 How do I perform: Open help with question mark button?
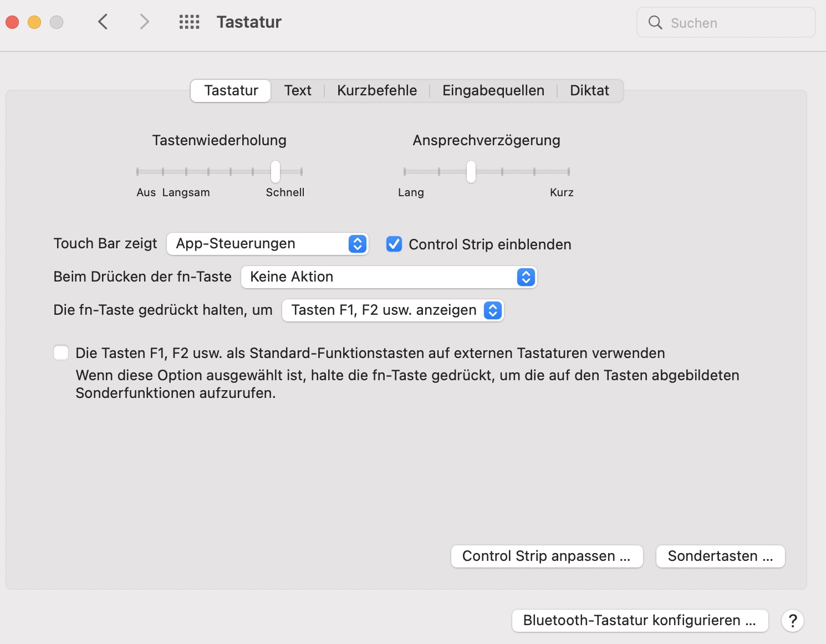click(x=792, y=621)
